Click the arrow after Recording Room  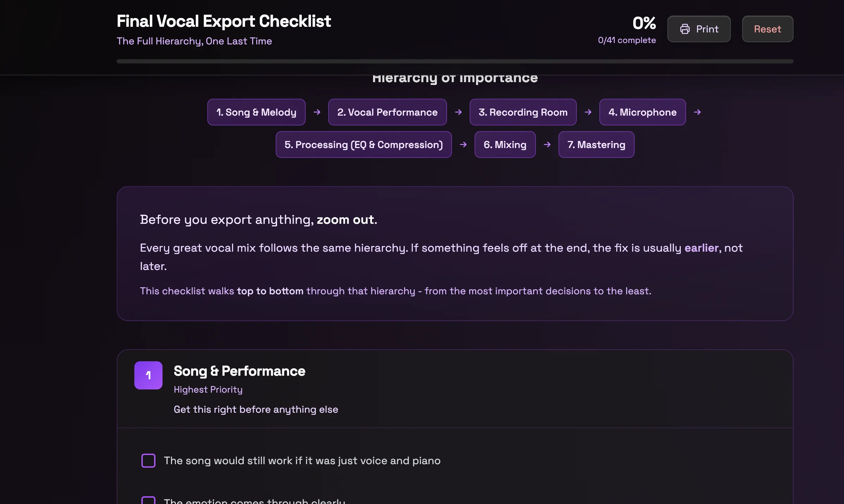click(588, 112)
